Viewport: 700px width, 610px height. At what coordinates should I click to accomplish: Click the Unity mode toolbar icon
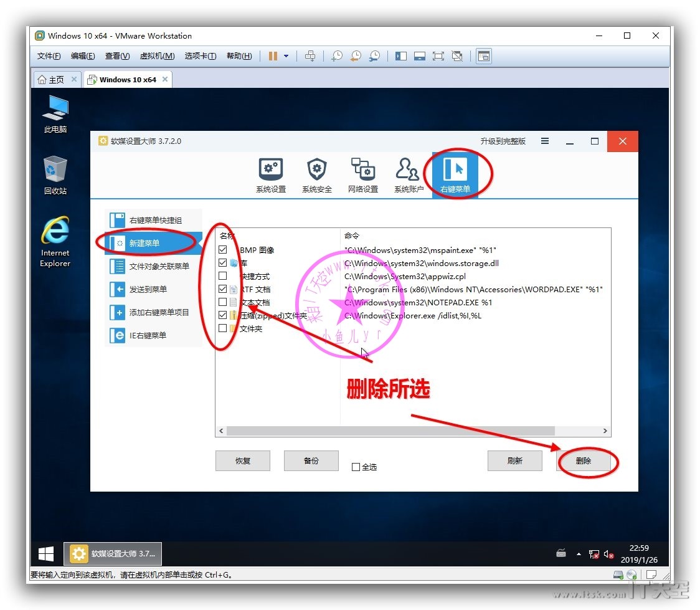[x=457, y=56]
